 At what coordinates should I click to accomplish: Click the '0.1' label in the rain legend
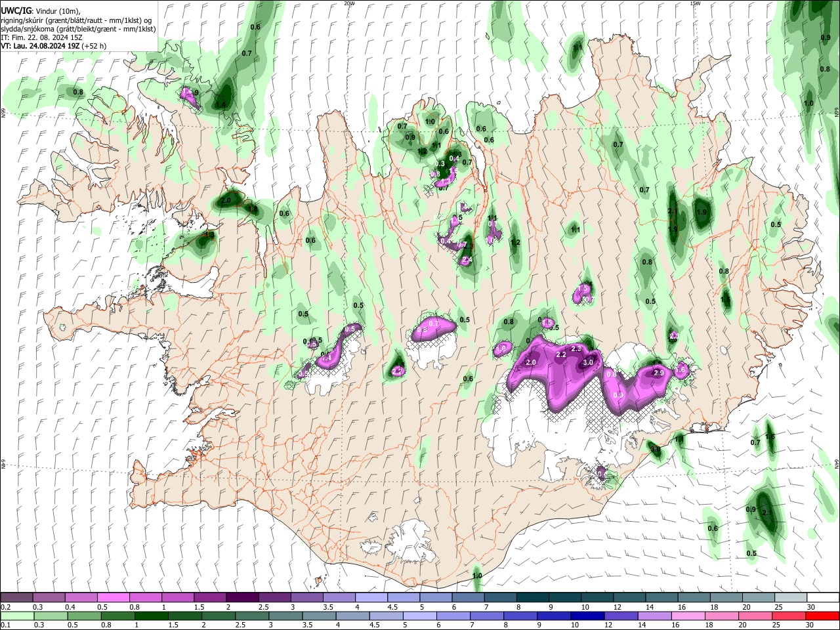click(6, 625)
